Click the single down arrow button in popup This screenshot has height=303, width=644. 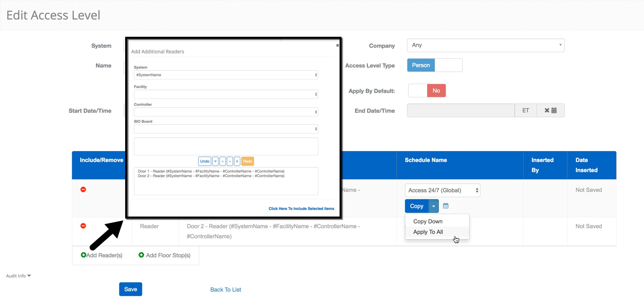click(x=223, y=162)
